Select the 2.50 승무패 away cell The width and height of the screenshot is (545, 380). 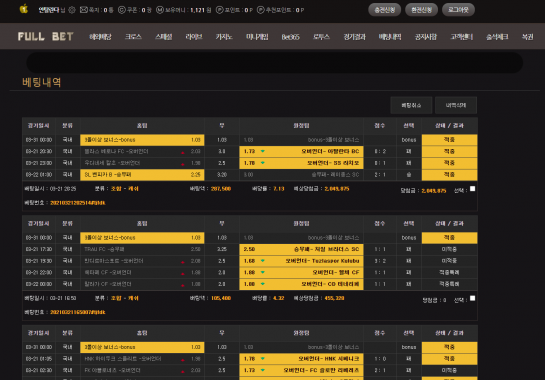tap(301, 249)
